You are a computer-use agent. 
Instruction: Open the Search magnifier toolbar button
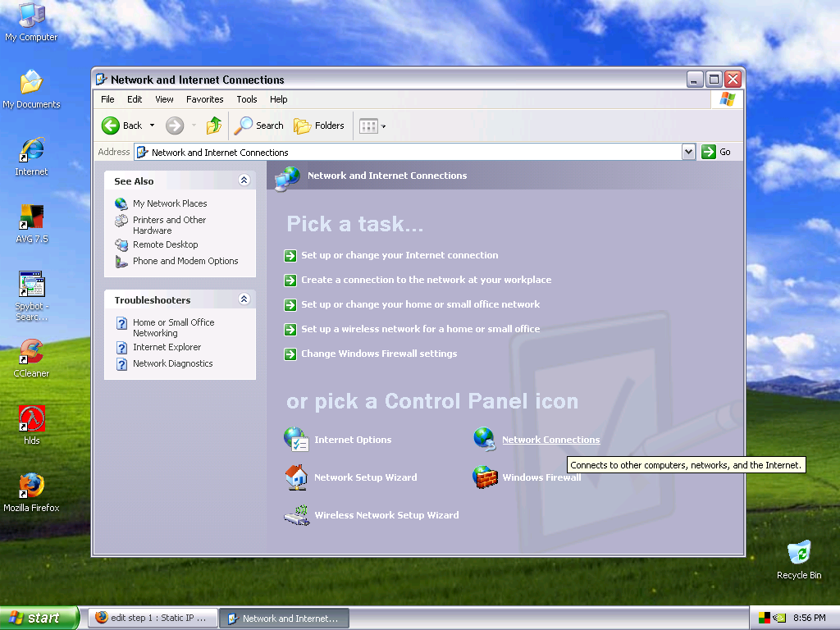click(258, 126)
